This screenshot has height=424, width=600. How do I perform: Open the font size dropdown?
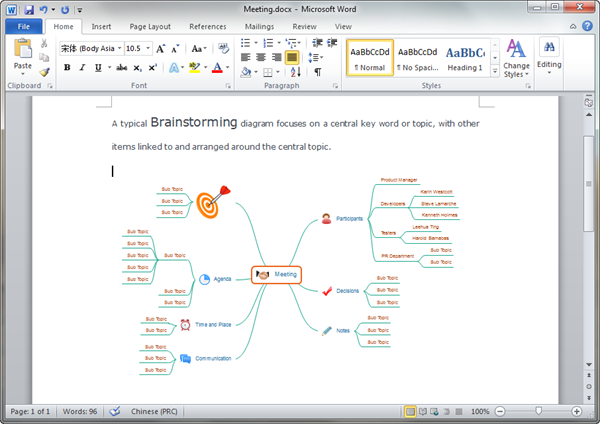tap(148, 48)
